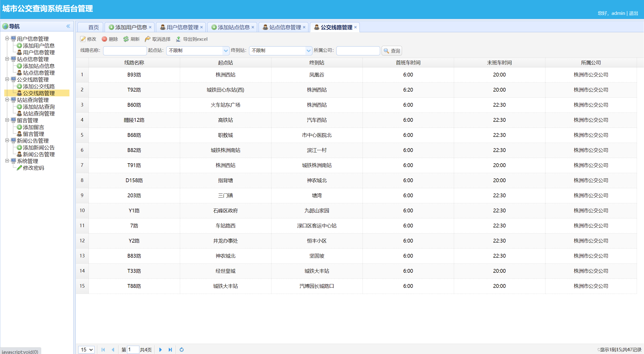Open 添加站站查询 in navigation tree
Image resolution: width=644 pixels, height=354 pixels.
tap(39, 107)
